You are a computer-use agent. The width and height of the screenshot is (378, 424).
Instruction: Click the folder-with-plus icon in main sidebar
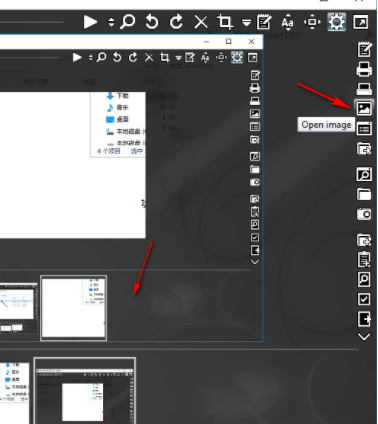click(x=364, y=240)
